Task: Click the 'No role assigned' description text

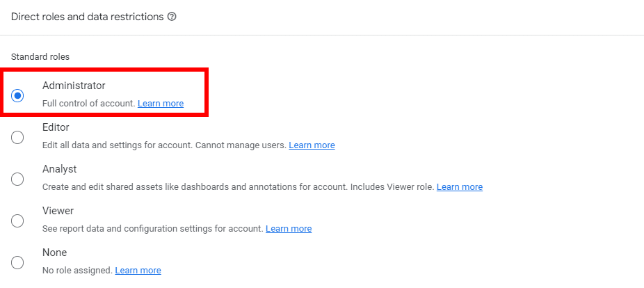Action: (x=77, y=271)
